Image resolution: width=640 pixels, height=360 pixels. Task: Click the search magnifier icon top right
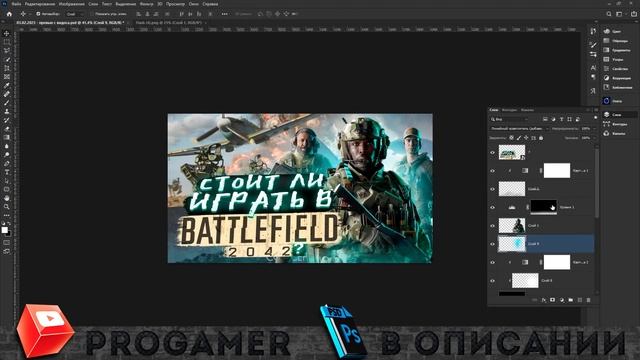[x=609, y=14]
